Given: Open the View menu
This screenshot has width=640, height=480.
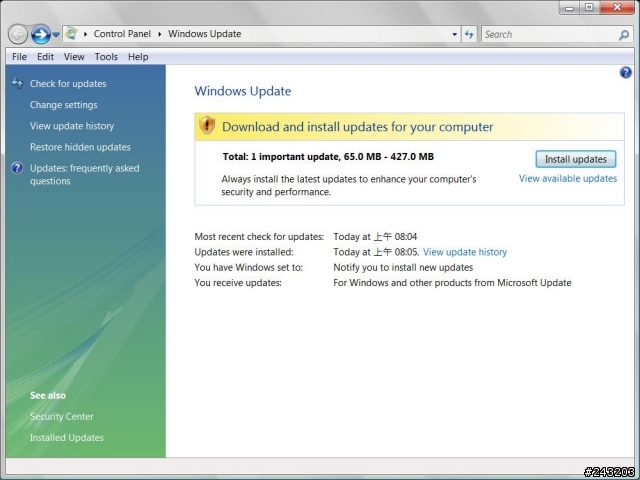Looking at the screenshot, I should click(74, 57).
